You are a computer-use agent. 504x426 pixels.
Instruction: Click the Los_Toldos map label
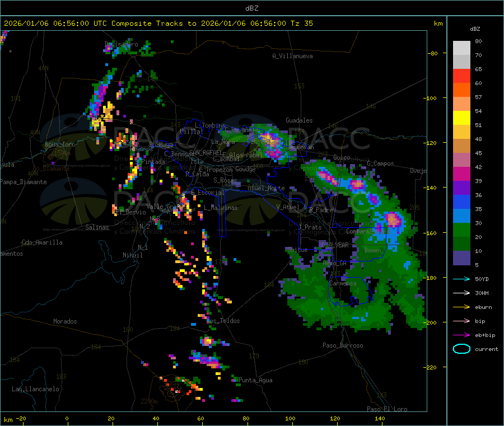[223, 321]
